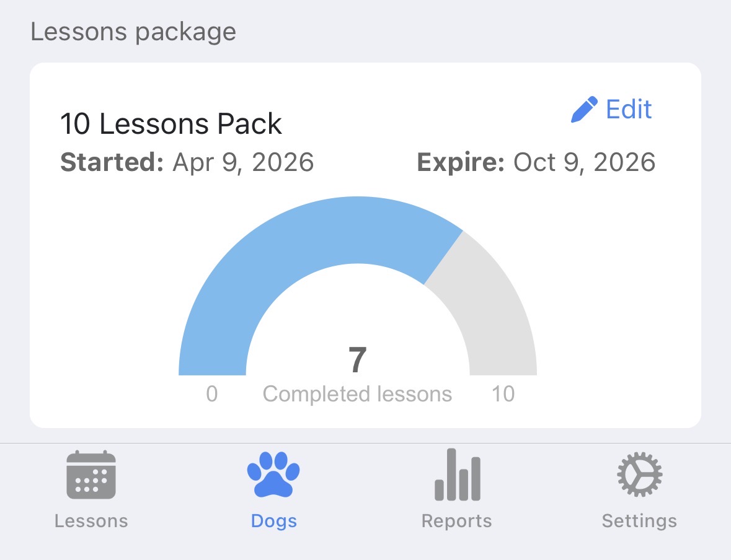Click the Started date Apr 9, 2026
This screenshot has width=731, height=560.
tap(187, 162)
